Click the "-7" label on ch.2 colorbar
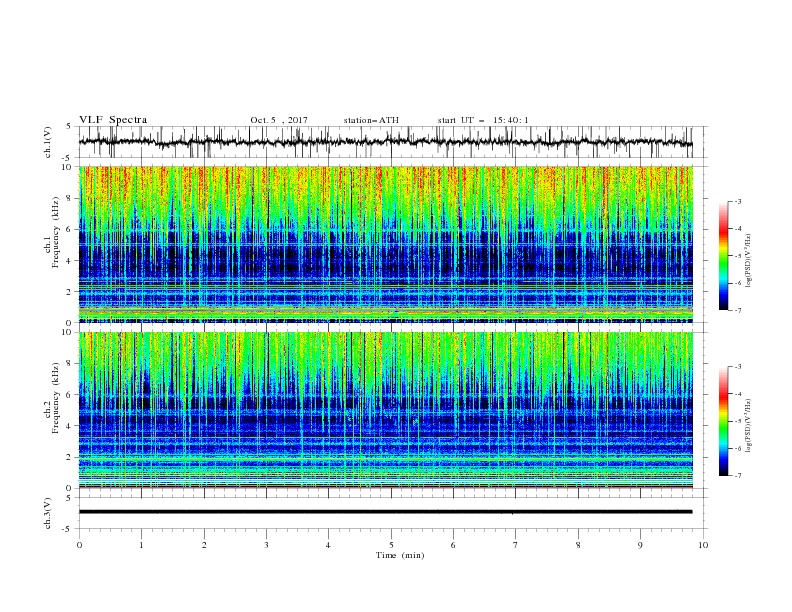 coord(737,476)
